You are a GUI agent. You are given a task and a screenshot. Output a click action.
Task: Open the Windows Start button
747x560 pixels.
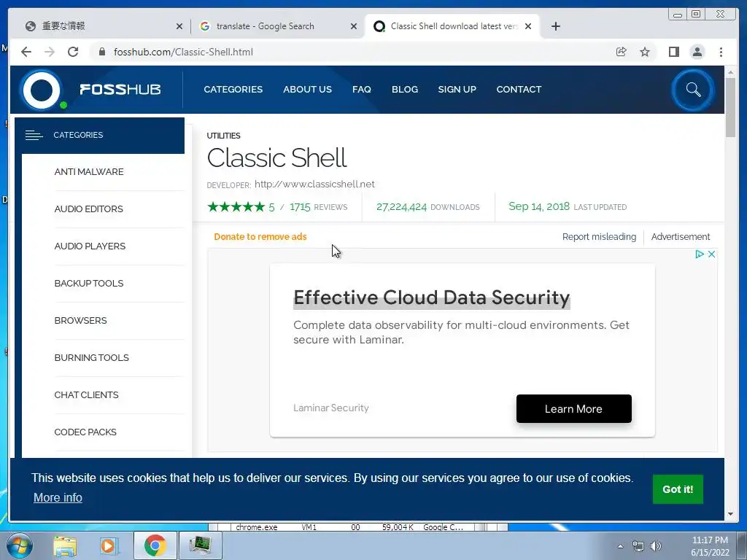click(x=19, y=545)
